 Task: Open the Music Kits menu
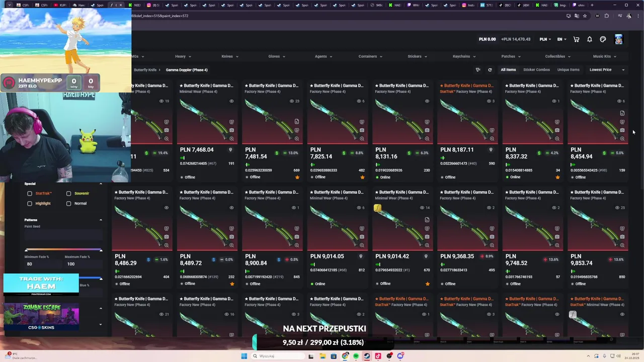pos(605,56)
